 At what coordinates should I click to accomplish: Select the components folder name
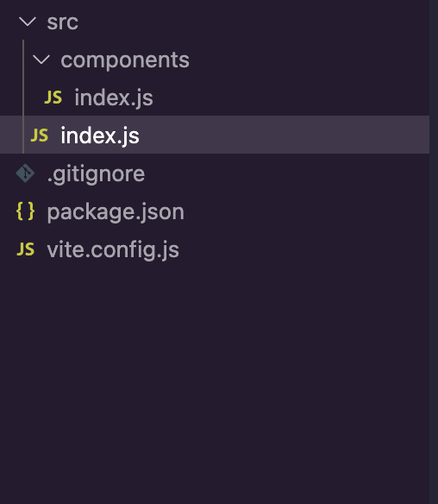(x=125, y=60)
